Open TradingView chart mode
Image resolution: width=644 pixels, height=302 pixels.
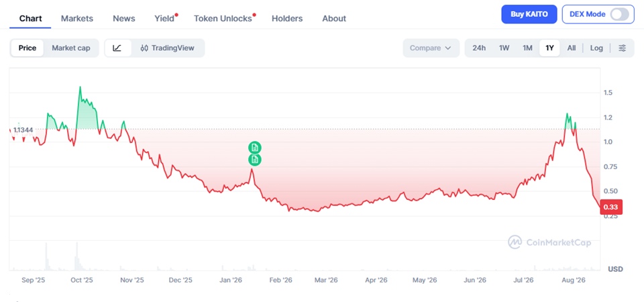point(167,48)
